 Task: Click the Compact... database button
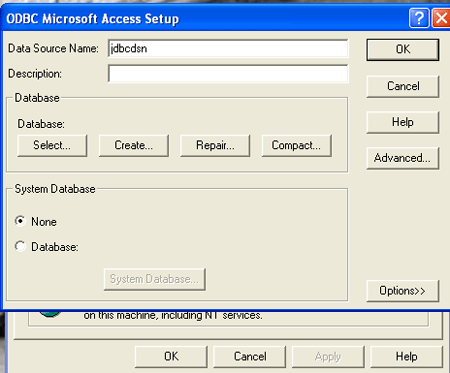pos(297,146)
